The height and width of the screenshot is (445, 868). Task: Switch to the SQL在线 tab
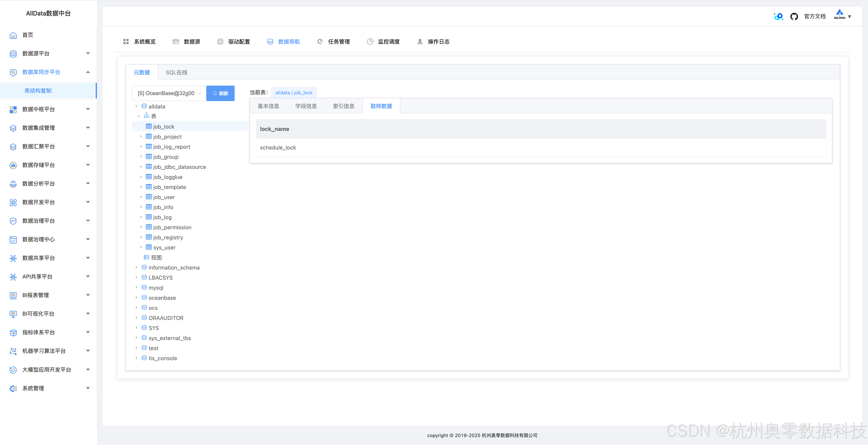pyautogui.click(x=176, y=72)
